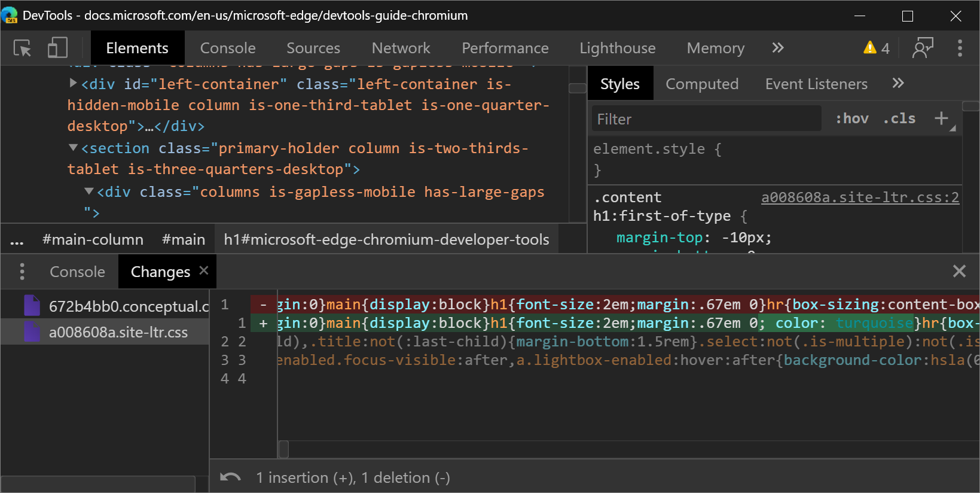Open the warnings counter showing 4 issues
980x493 pixels.
[x=877, y=48]
